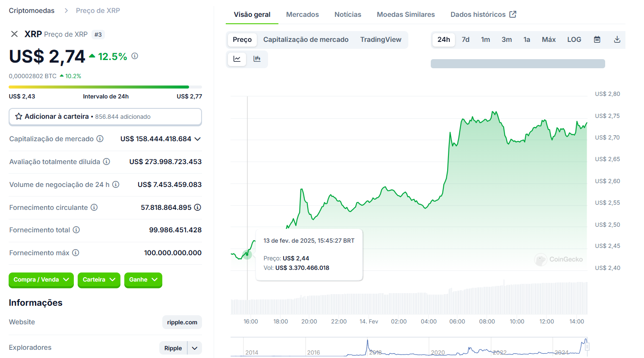Image resolution: width=644 pixels, height=358 pixels.
Task: Open the Moedas Similares tab
Action: [406, 14]
